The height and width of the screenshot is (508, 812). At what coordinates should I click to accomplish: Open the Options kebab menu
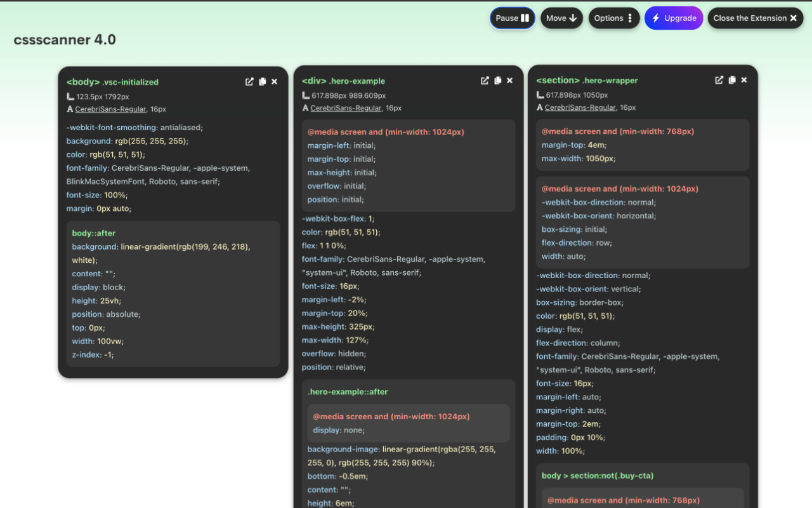point(613,18)
